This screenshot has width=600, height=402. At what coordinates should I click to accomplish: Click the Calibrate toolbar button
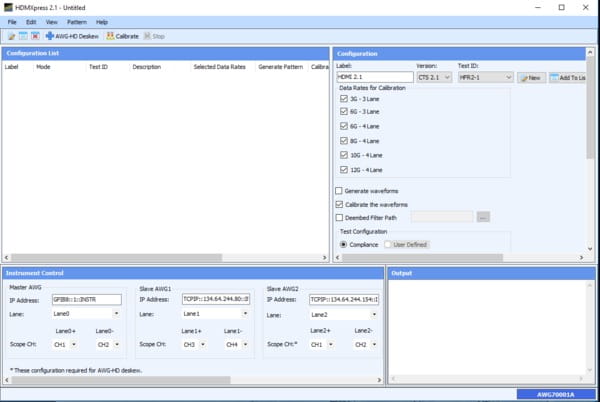point(122,36)
